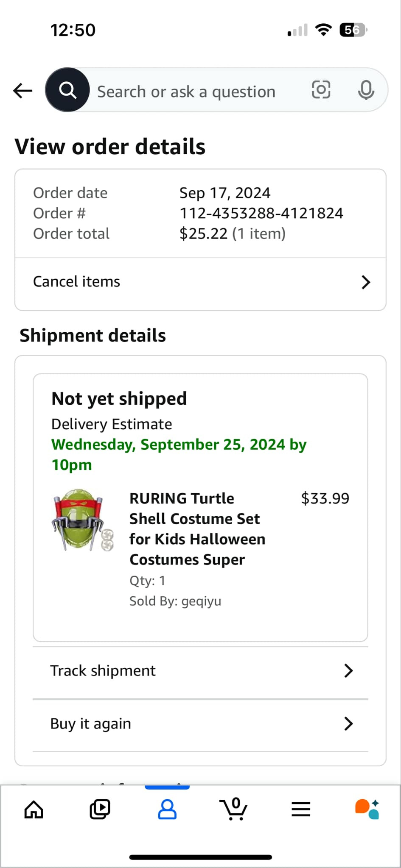The width and height of the screenshot is (401, 868).
Task: Go to Home tab icon
Action: [34, 809]
